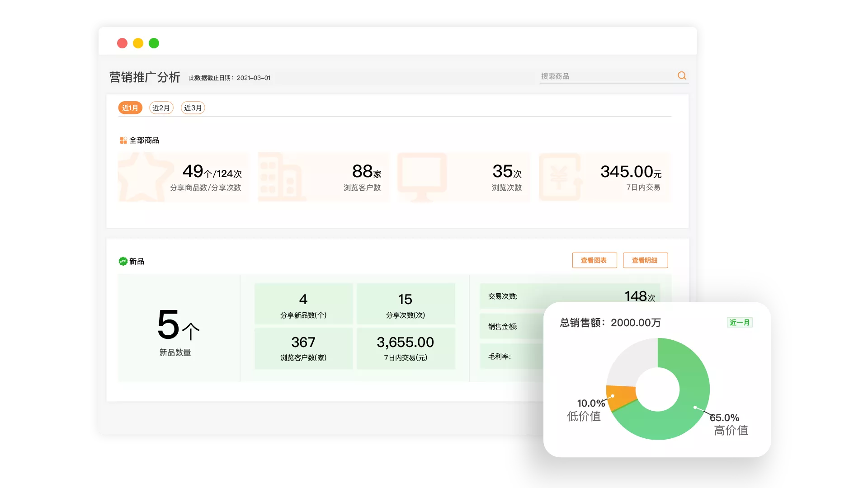Click the 88家 浏览客户数 value
The width and height of the screenshot is (868, 488).
pyautogui.click(x=367, y=172)
